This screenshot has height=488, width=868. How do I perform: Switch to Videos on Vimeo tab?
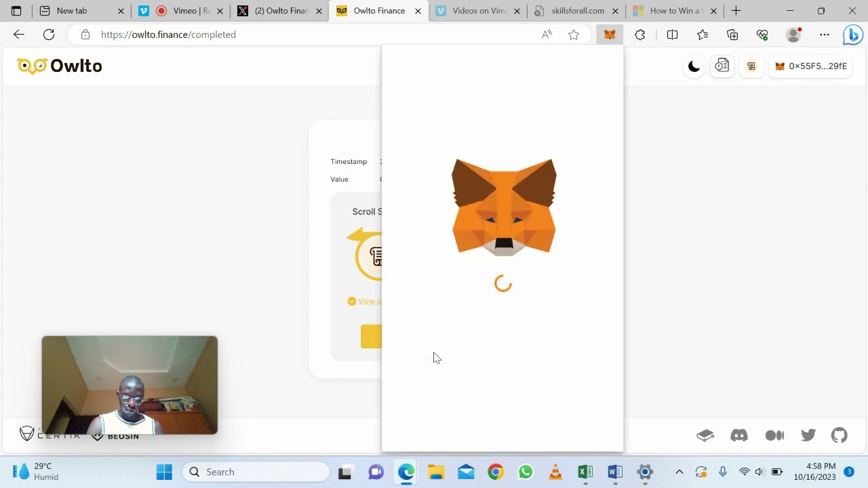[x=476, y=11]
